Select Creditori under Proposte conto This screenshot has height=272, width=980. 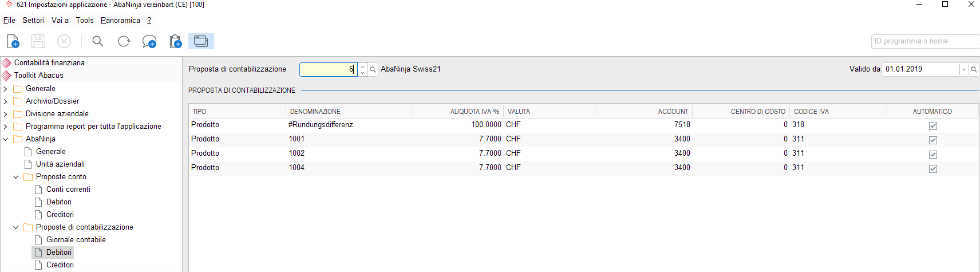coord(60,215)
